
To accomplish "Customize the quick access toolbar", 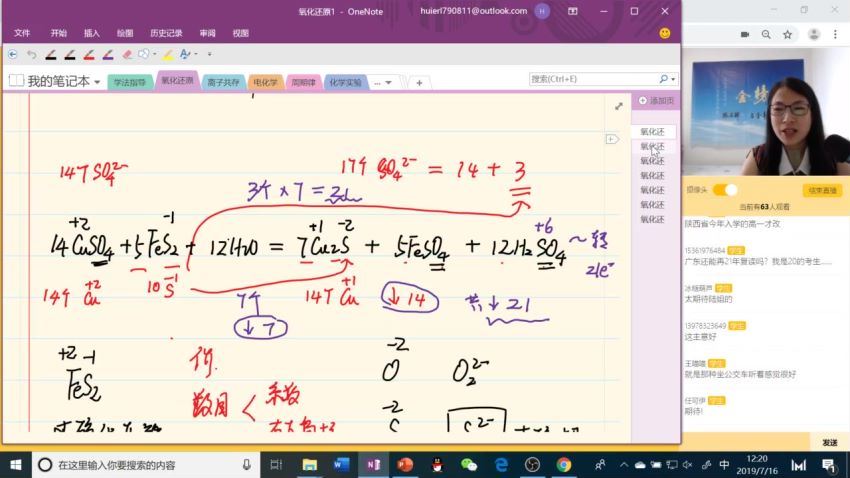I will pos(210,54).
